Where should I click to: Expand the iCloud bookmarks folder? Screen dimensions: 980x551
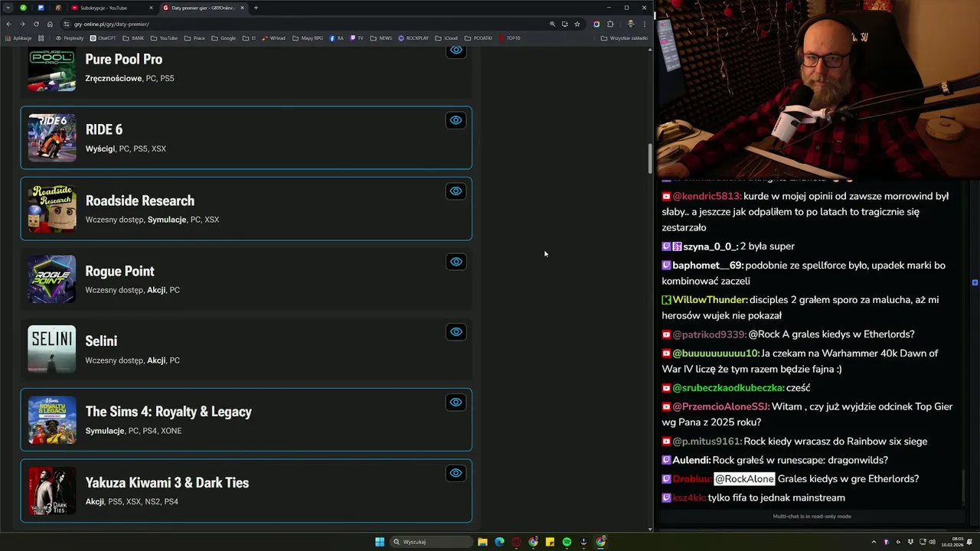click(446, 38)
